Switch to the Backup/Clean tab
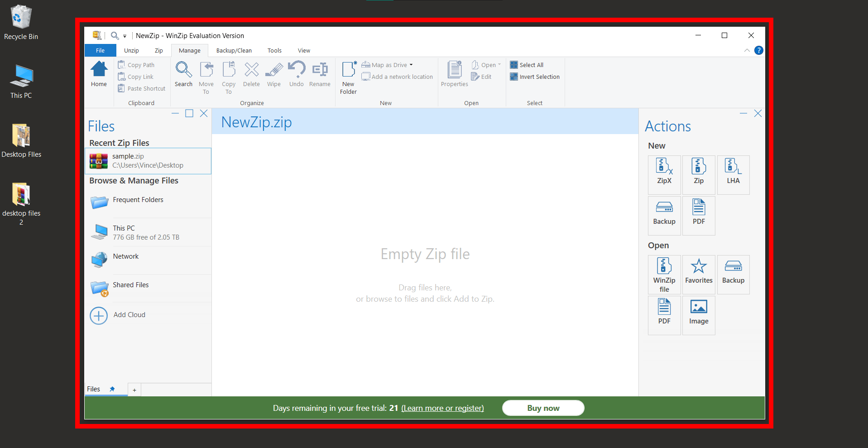868x448 pixels. click(x=233, y=50)
